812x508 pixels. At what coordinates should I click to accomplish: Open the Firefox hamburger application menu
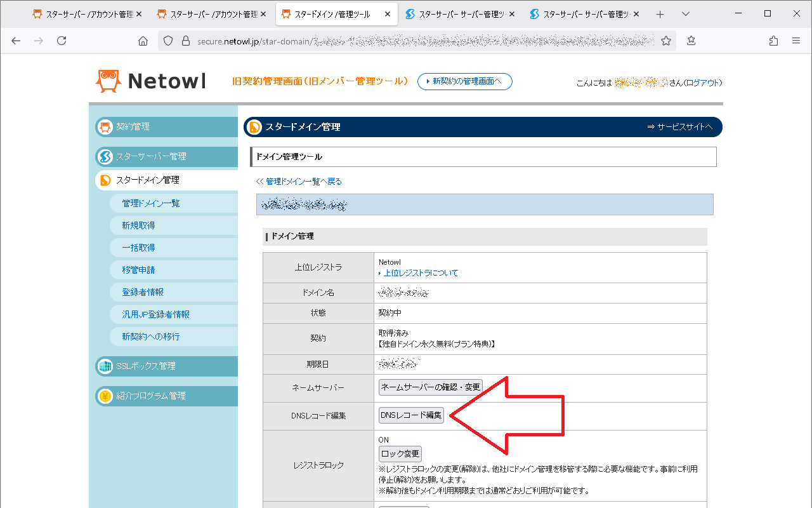796,41
